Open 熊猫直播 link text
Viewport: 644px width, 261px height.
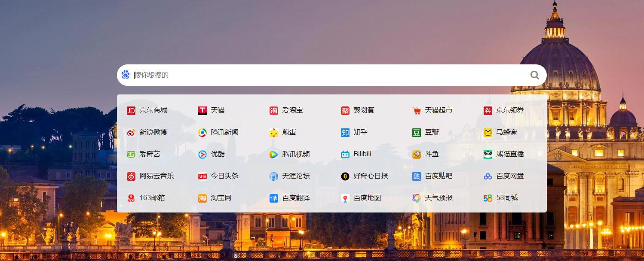click(x=510, y=154)
